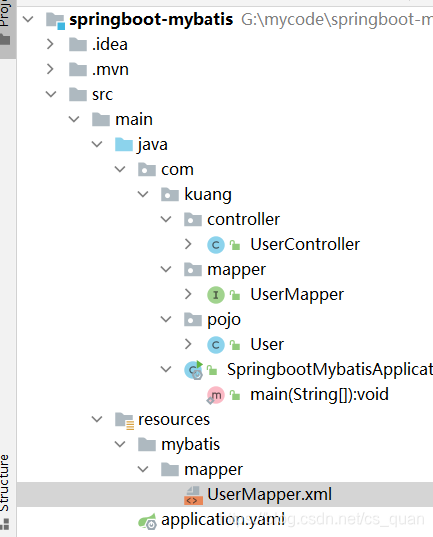
Task: Click the access lock icon beside main(String[]):void
Action: pos(235,395)
